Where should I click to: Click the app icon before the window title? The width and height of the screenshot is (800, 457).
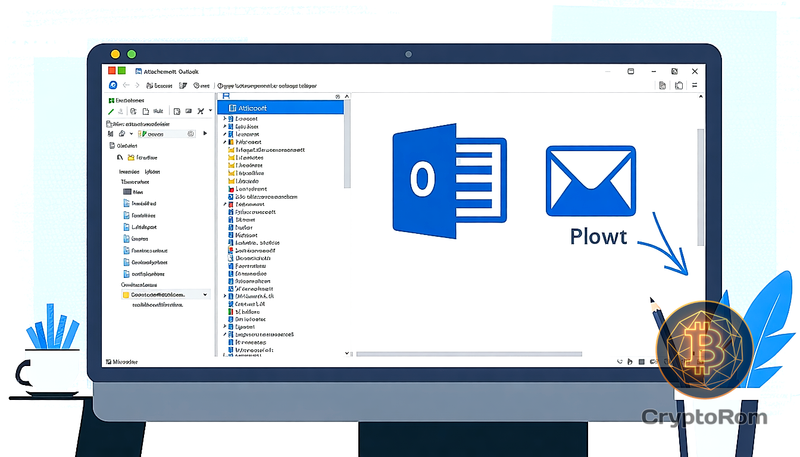pyautogui.click(x=138, y=71)
